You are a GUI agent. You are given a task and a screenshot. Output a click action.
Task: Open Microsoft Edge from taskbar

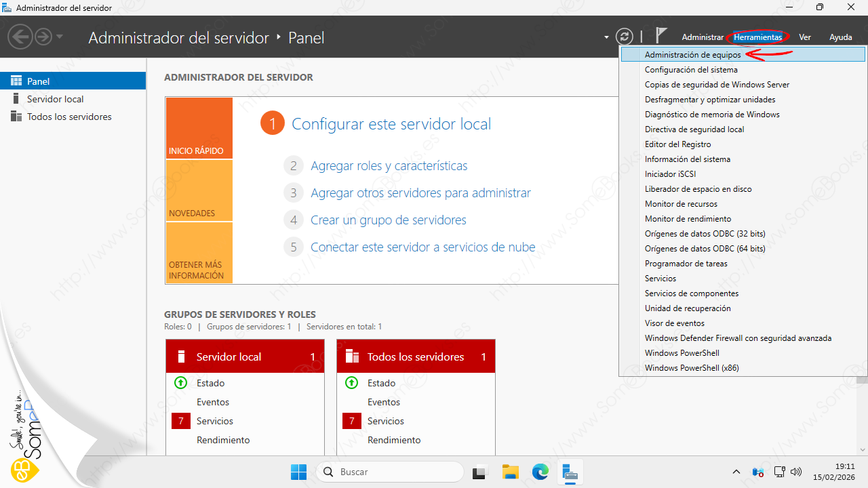[x=540, y=472]
